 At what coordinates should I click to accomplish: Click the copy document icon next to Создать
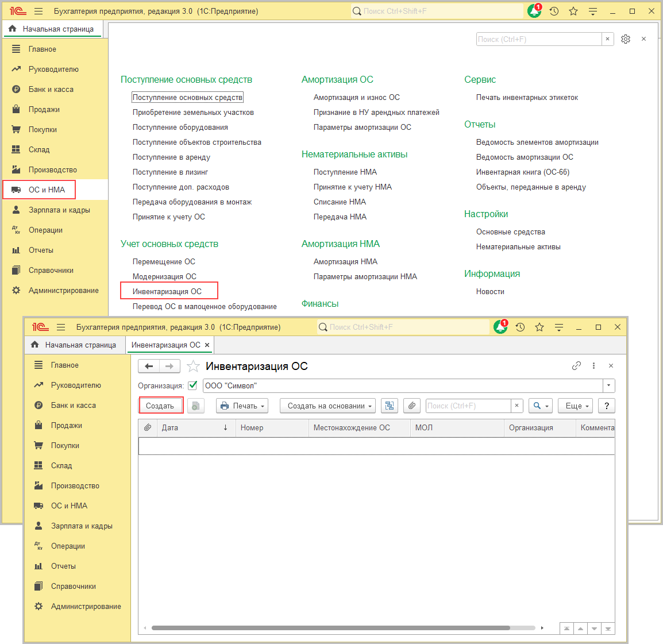[195, 406]
